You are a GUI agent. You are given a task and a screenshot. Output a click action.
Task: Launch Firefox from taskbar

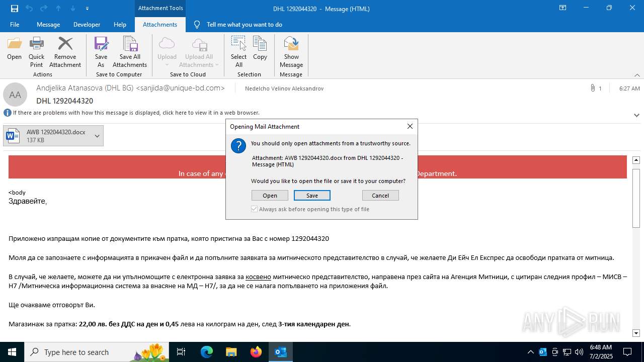tap(256, 352)
